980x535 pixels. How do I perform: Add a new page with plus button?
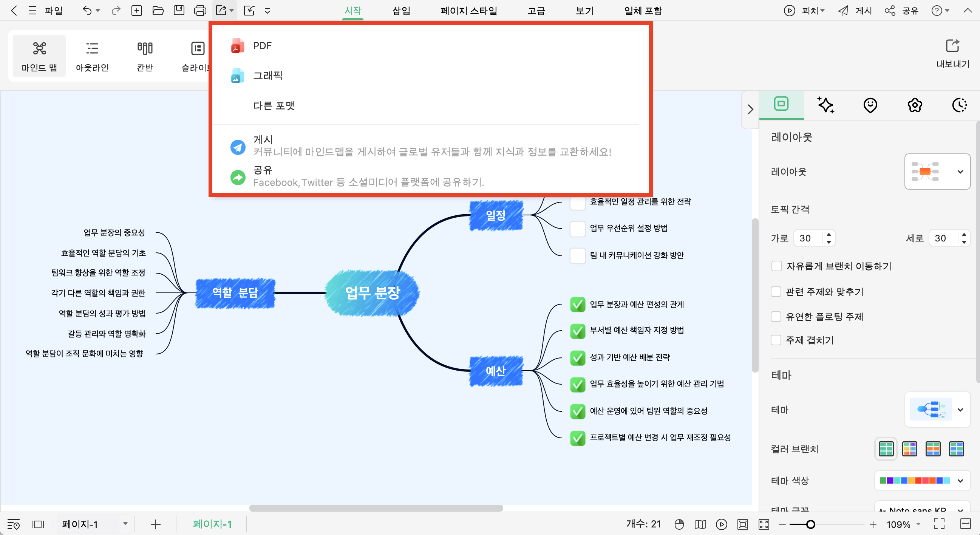(156, 524)
